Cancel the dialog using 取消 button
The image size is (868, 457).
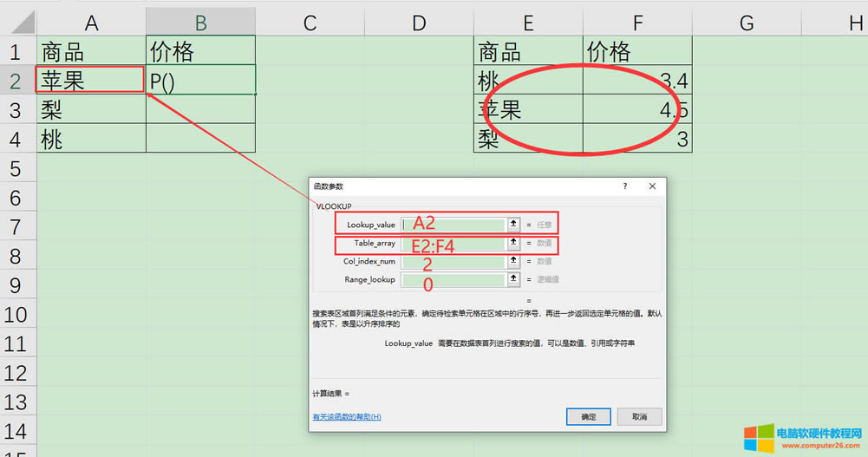tap(639, 417)
